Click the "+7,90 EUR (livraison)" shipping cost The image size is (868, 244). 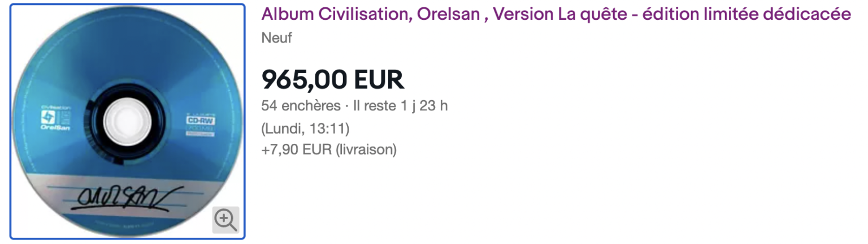[x=329, y=150]
